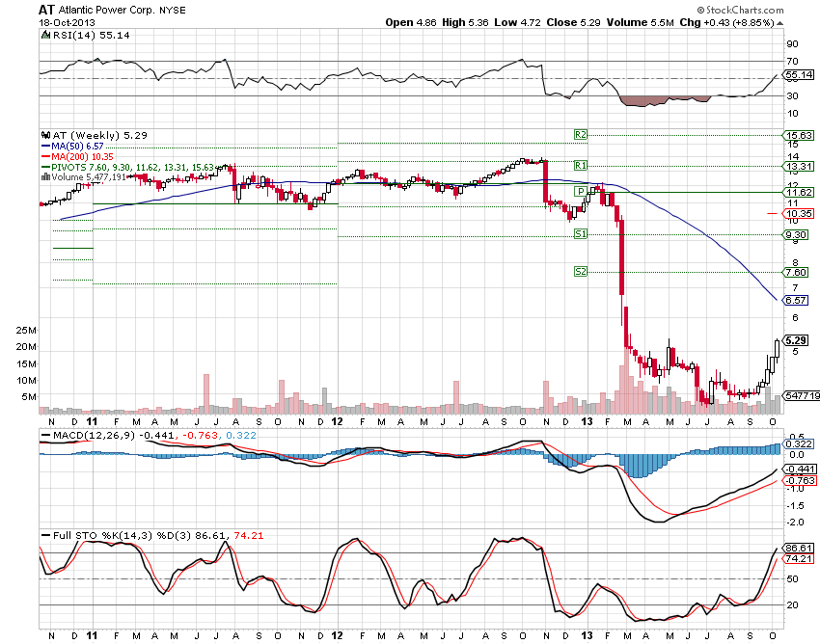The width and height of the screenshot is (820, 644).
Task: Click the S2 pivot marker
Action: coord(581,272)
